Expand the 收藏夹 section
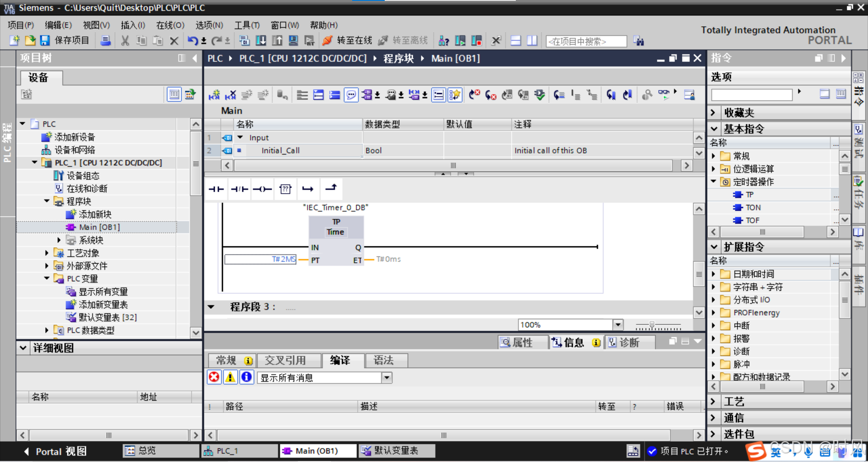 713,113
